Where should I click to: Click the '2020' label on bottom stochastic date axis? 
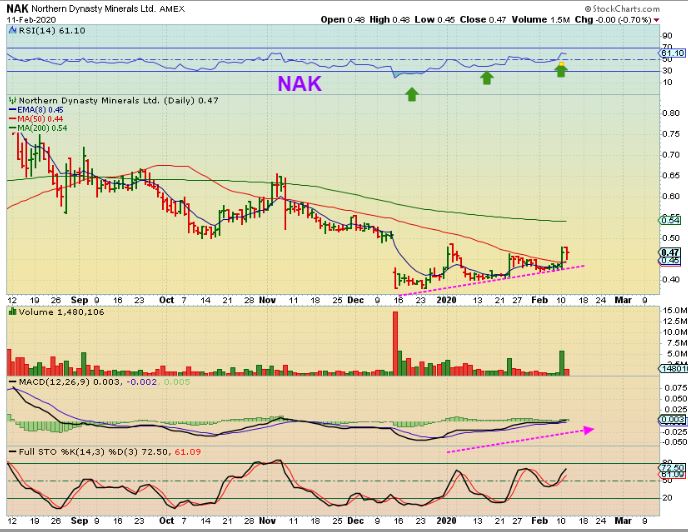point(447,521)
